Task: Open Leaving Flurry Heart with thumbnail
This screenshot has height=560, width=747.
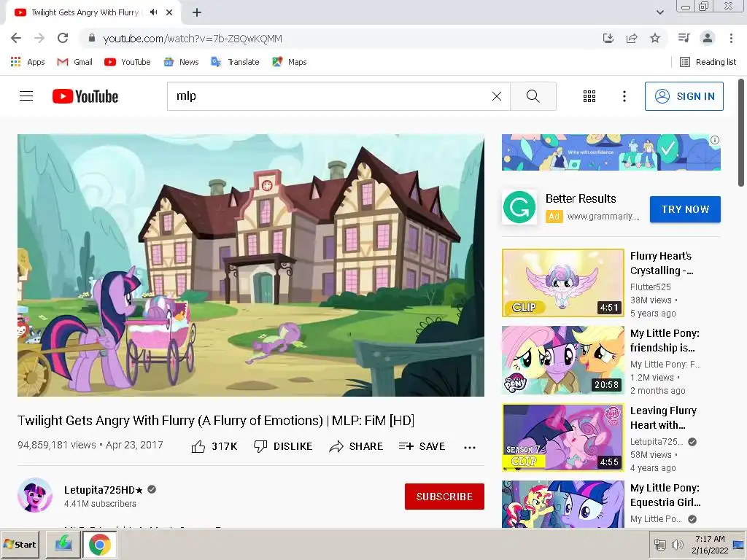Action: tap(562, 437)
